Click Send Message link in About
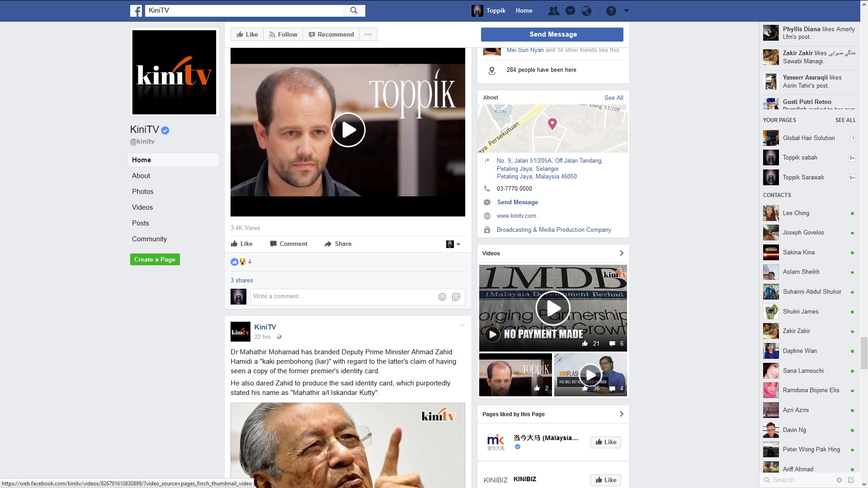 (x=518, y=202)
